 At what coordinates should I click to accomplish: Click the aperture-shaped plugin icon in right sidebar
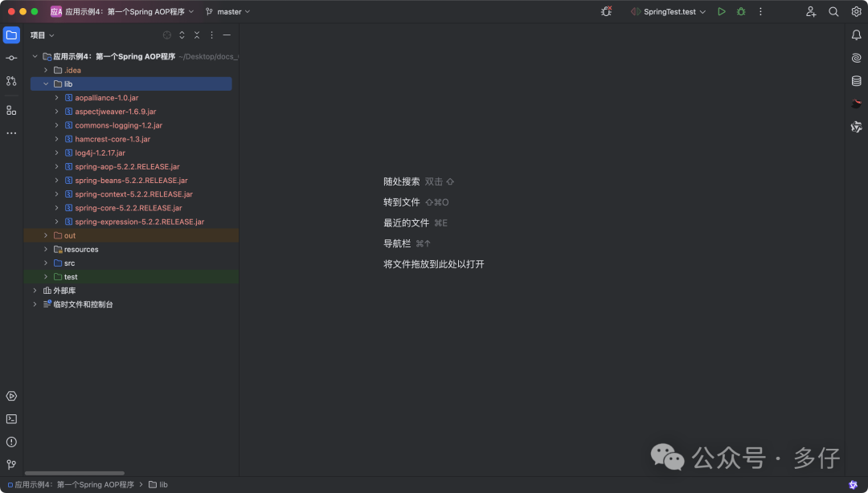(x=857, y=127)
